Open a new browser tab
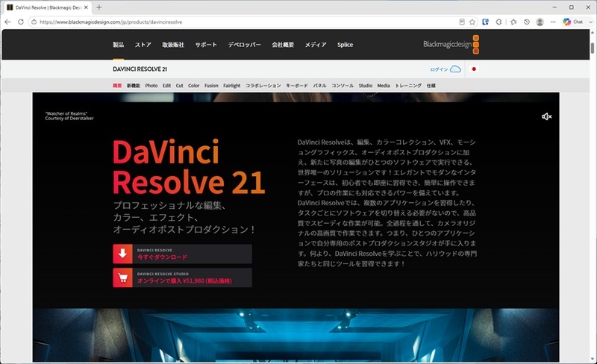The height and width of the screenshot is (364, 597). pos(99,7)
